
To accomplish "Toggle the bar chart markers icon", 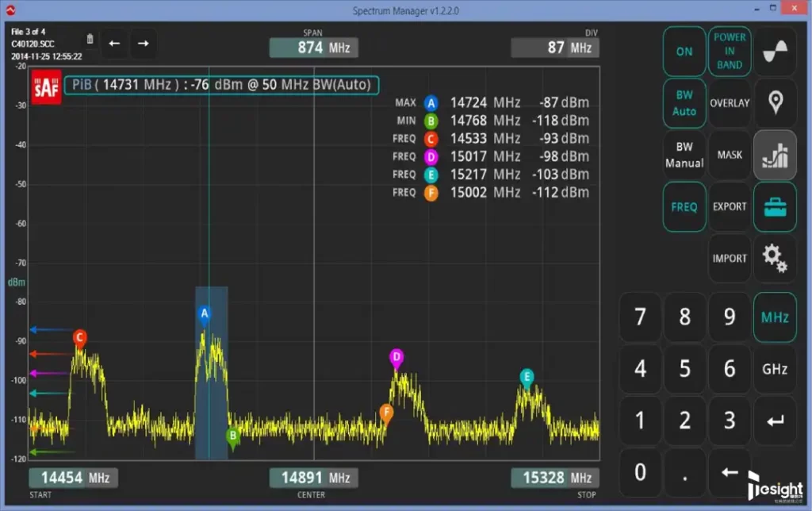I will click(775, 155).
